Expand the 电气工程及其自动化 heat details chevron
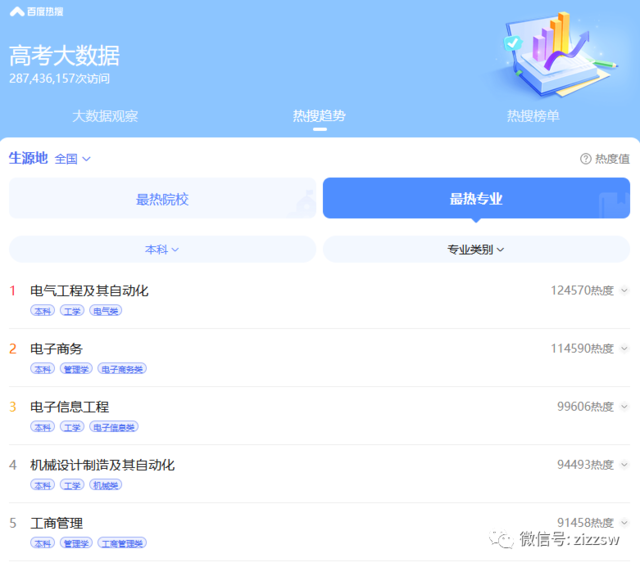The width and height of the screenshot is (640, 567). coord(624,291)
